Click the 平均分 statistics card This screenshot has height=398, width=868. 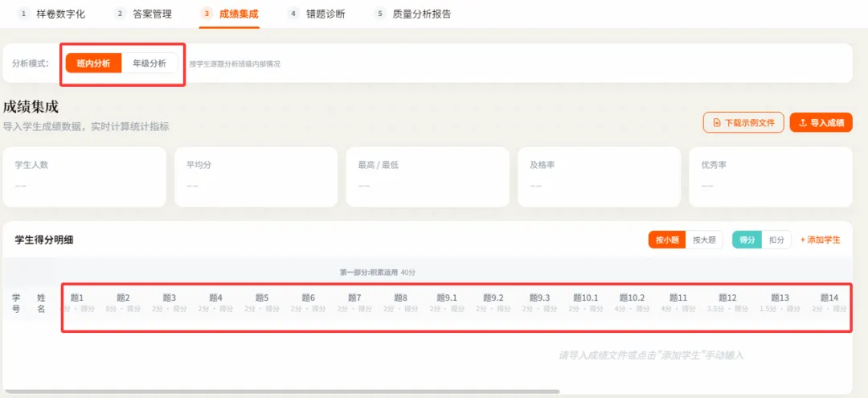click(x=256, y=177)
